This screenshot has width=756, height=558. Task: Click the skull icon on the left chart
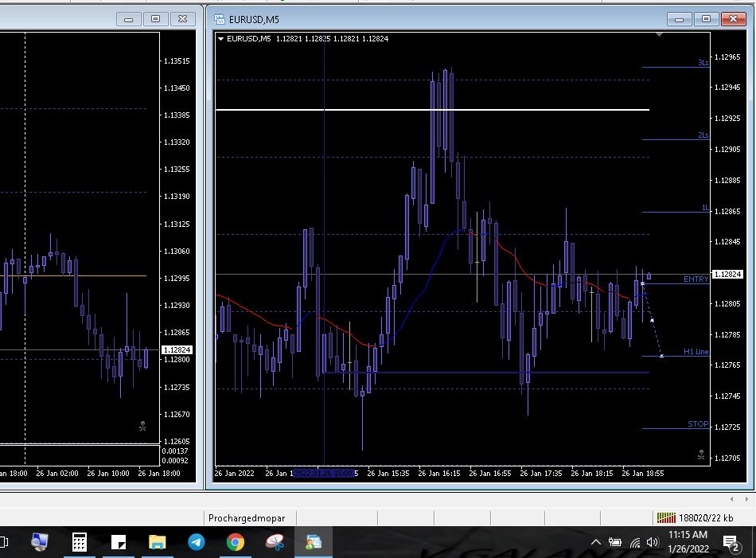coord(142,427)
